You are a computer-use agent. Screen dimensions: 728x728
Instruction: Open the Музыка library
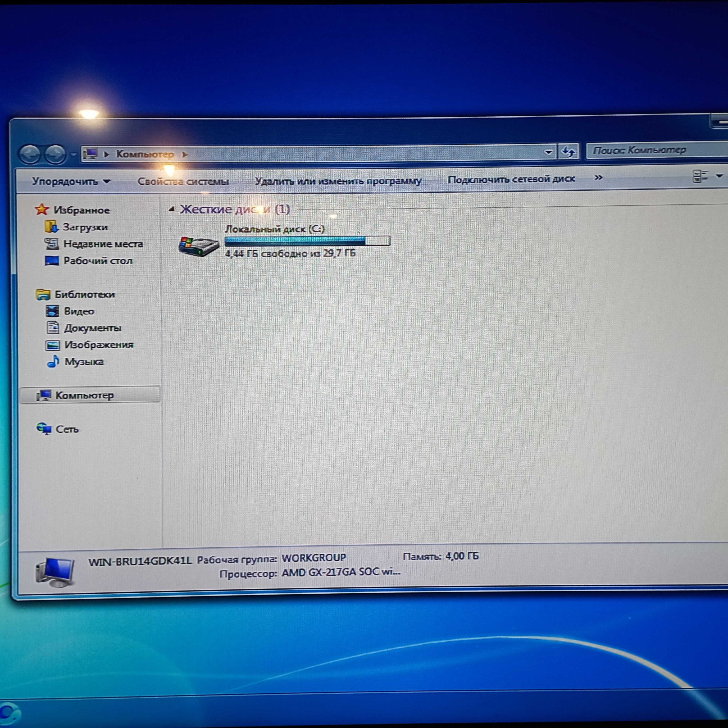84,362
